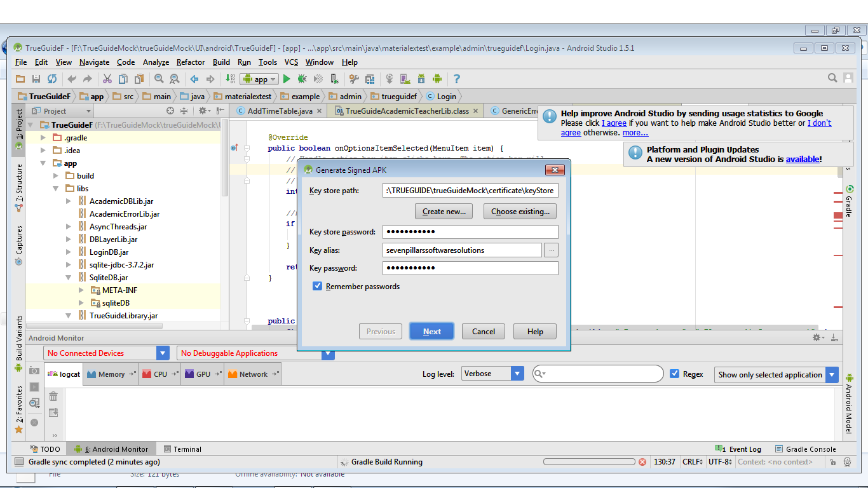Screen dimensions: 868x488
Task: Expand the AcademicDBLib.jar node
Action: coord(69,201)
